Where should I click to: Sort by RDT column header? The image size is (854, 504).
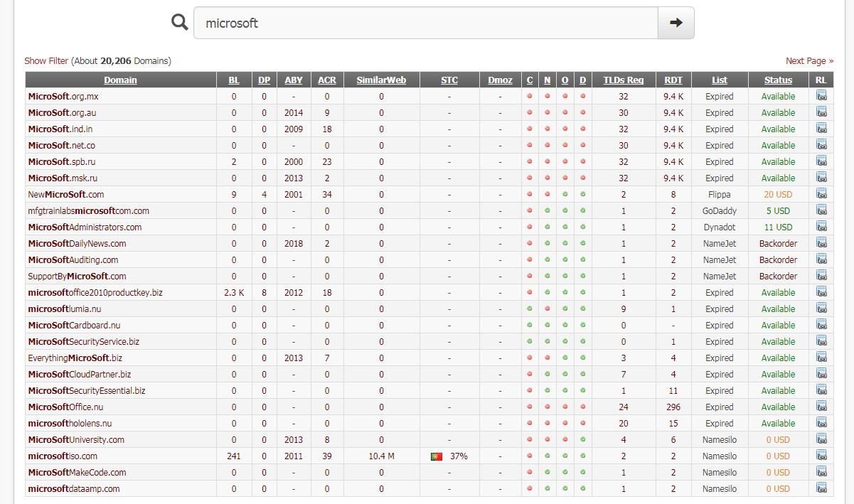(673, 80)
